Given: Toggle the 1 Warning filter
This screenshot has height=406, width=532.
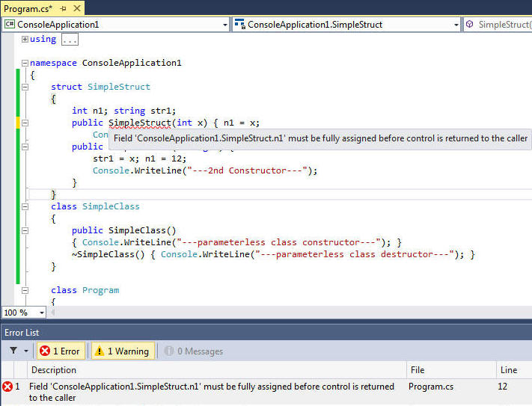Looking at the screenshot, I should 121,351.
